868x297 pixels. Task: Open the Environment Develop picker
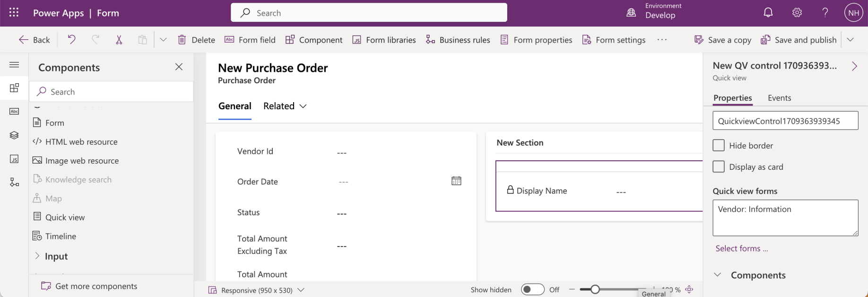point(654,11)
